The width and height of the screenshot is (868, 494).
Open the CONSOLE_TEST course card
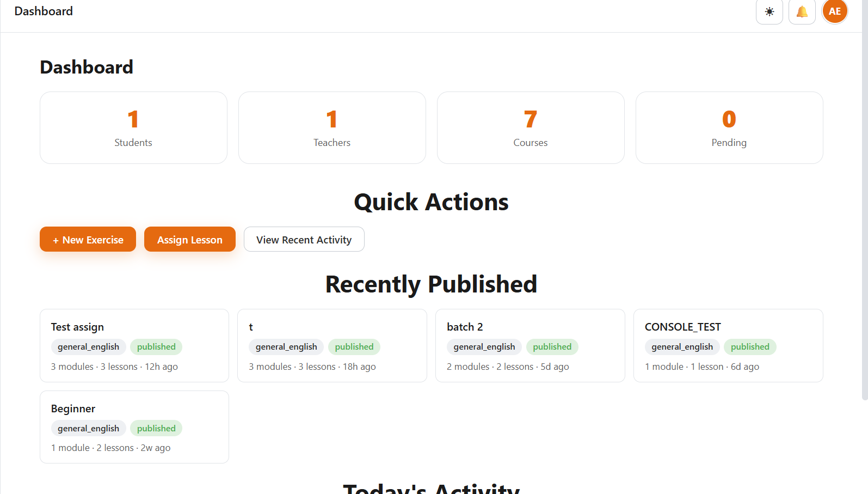point(728,345)
